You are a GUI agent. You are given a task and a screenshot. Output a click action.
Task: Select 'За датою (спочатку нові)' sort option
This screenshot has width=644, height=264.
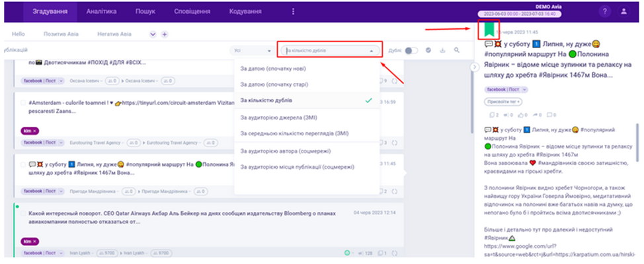(x=272, y=69)
